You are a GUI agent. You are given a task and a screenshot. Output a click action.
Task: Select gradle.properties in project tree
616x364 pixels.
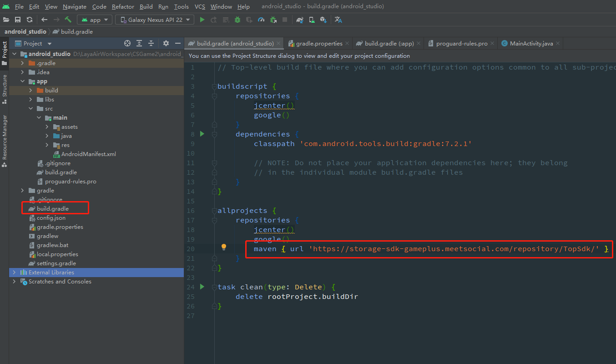pos(60,227)
